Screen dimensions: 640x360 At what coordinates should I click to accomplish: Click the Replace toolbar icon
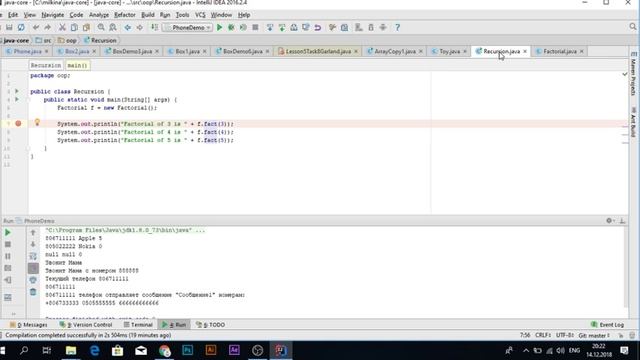(113, 27)
